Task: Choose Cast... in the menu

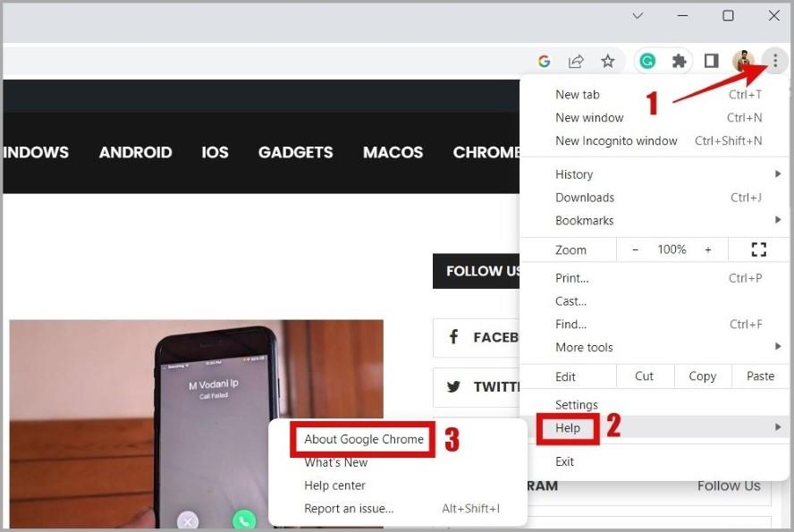Action: point(655,301)
